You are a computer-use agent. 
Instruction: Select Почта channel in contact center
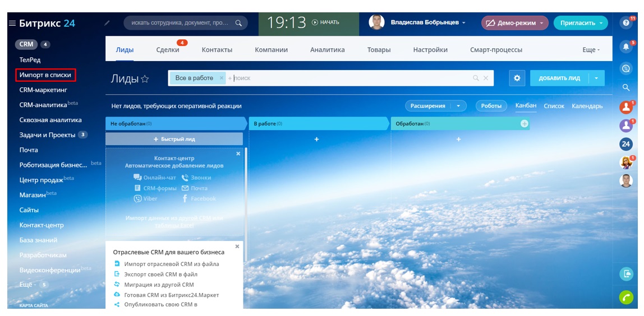pos(194,188)
